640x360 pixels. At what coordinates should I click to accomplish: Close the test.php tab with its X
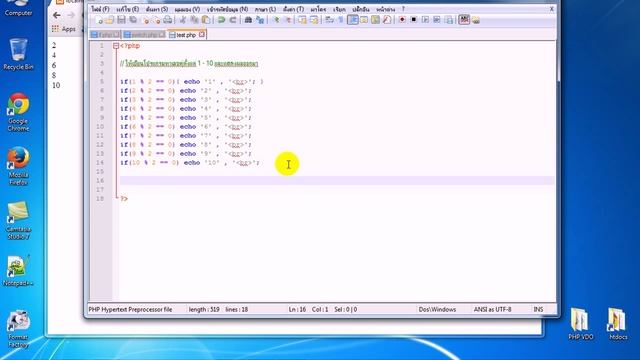point(202,35)
